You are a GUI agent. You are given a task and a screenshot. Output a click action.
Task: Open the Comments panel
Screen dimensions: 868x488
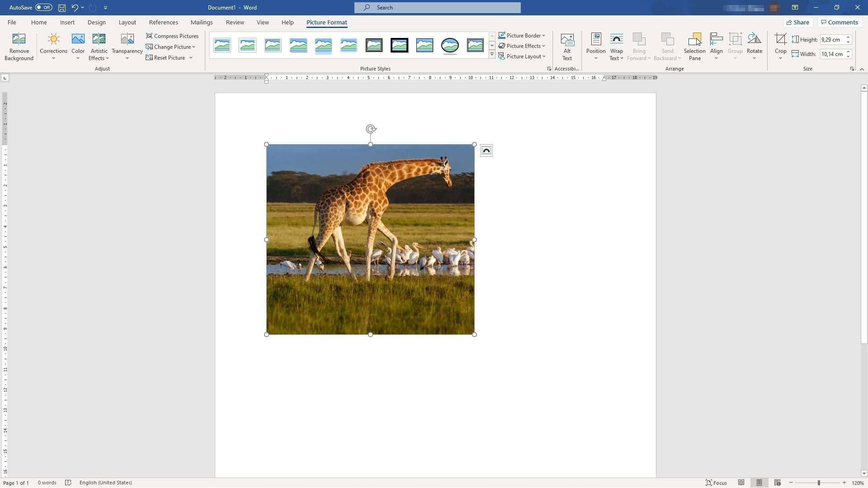(x=840, y=22)
